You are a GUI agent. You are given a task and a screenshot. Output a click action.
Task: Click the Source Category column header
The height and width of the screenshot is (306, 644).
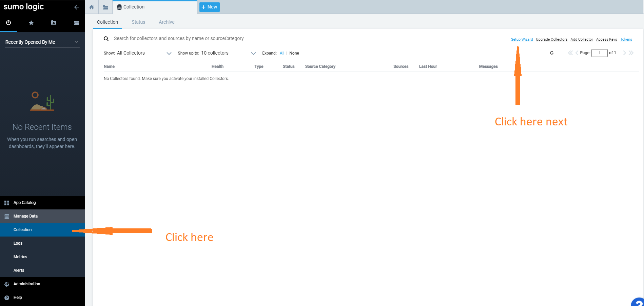pos(320,66)
